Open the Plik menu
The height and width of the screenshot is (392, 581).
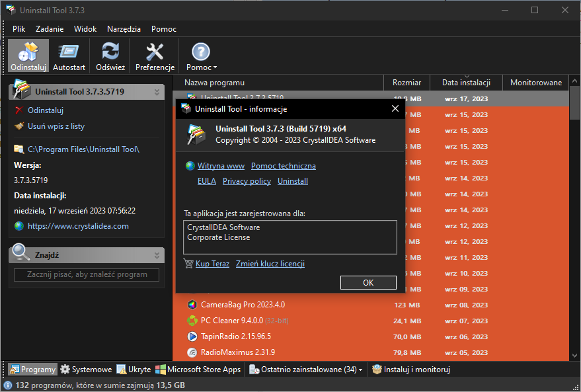(19, 29)
